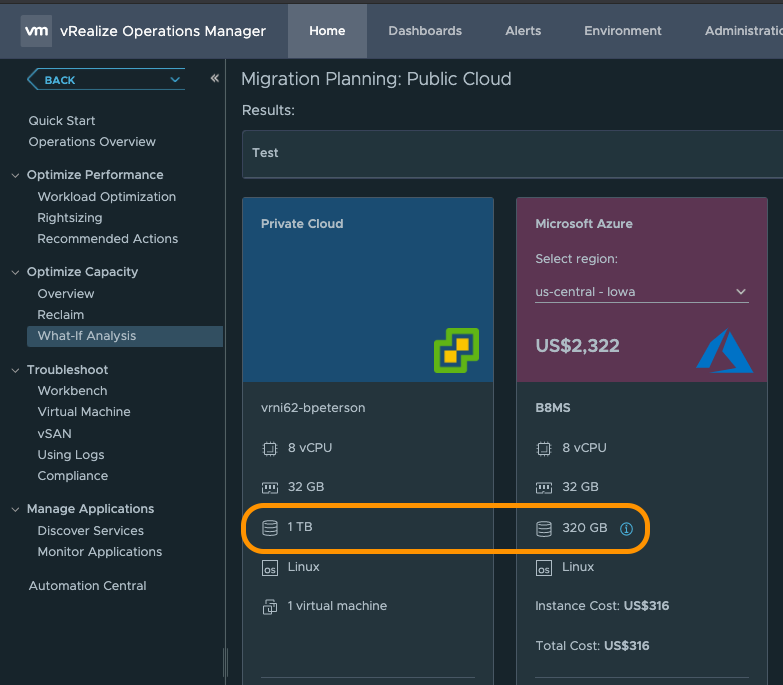The height and width of the screenshot is (685, 783).
Task: Open the BACK dropdown arrow
Action: tap(175, 80)
